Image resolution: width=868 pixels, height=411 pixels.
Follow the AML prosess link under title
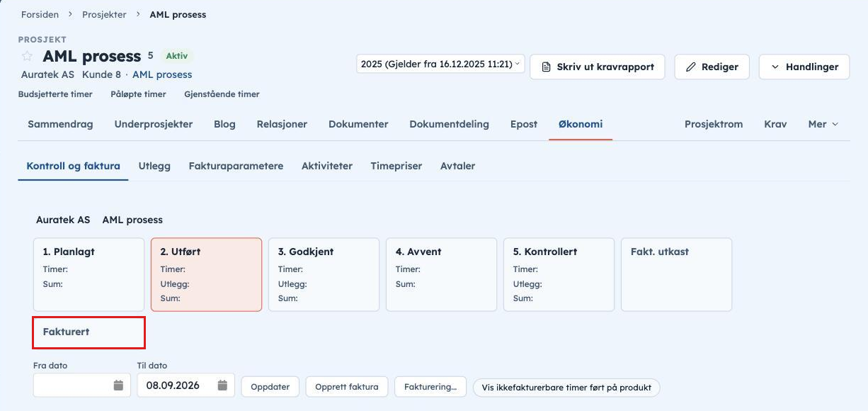coord(162,74)
